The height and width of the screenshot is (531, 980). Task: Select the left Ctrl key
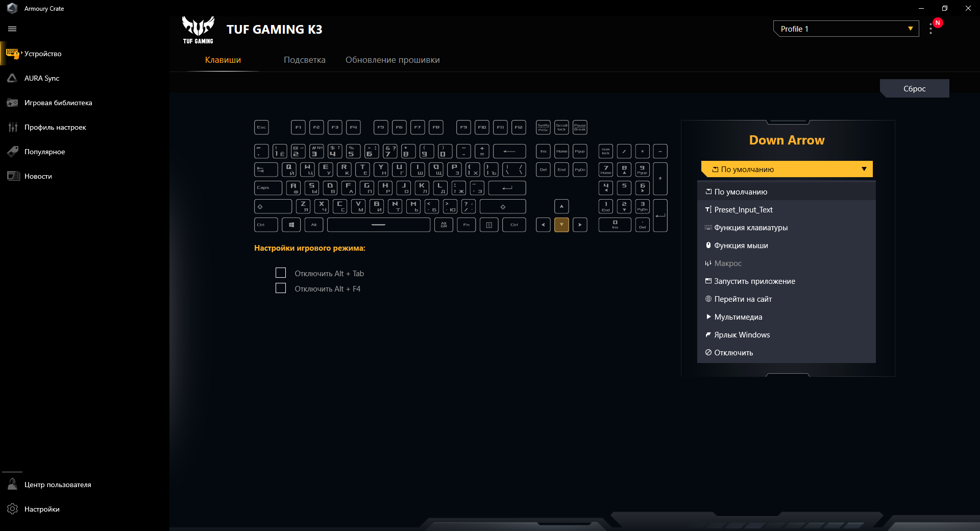pyautogui.click(x=266, y=225)
